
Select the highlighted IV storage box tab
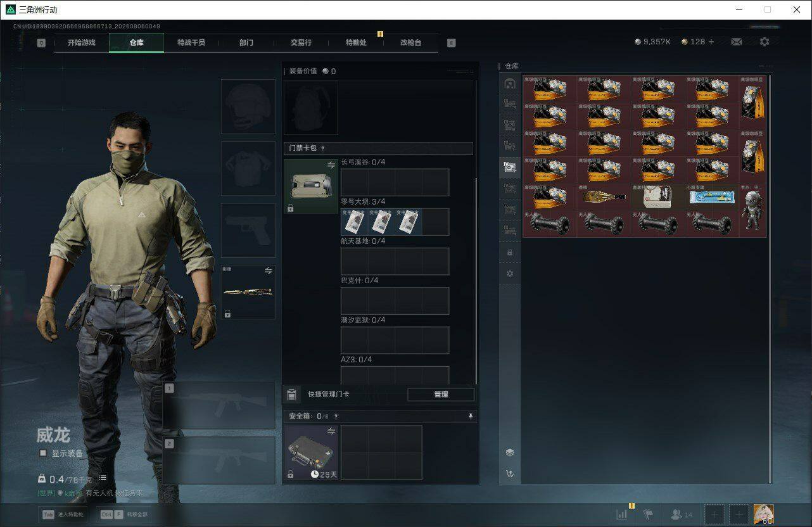tap(510, 168)
